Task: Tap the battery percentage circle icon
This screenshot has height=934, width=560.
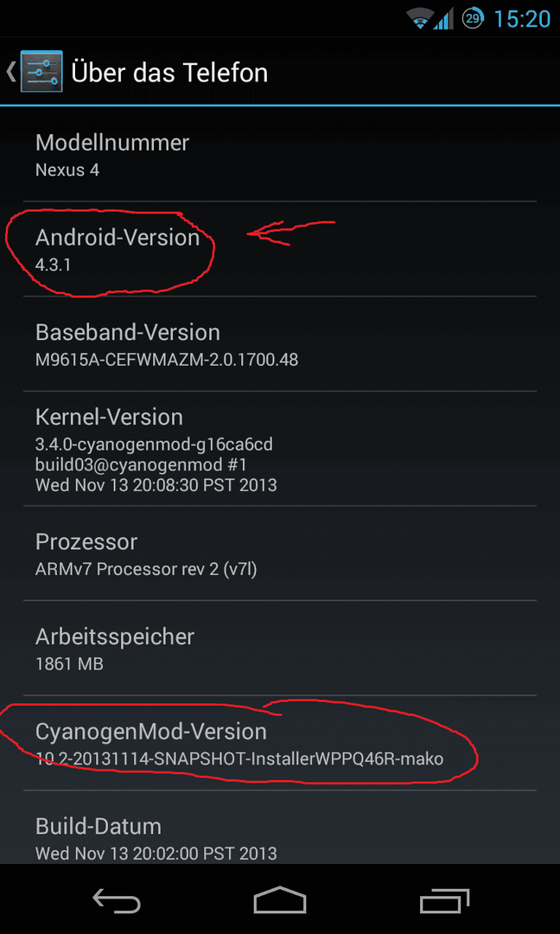Action: (473, 18)
